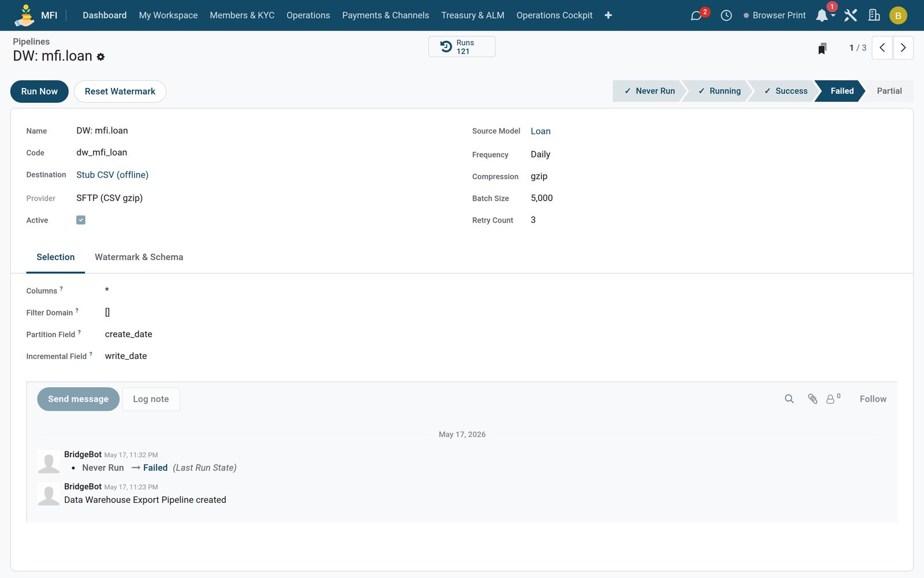Edit the Frequency field showing Daily
The image size is (924, 578).
[x=541, y=154]
